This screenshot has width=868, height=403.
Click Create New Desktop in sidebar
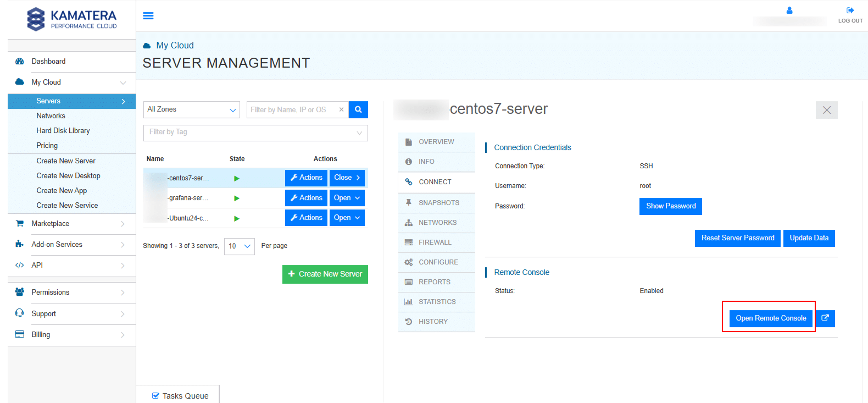[69, 176]
